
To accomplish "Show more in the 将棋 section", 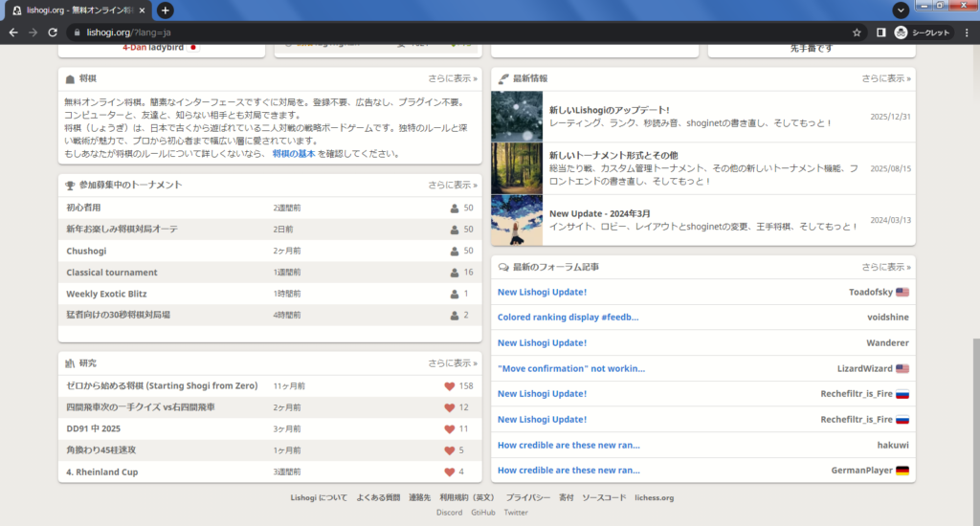I will [453, 78].
